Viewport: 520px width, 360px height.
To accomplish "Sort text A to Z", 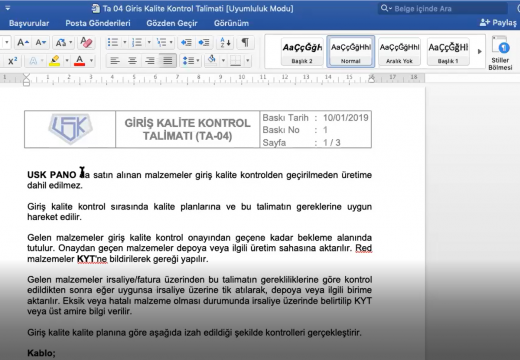I will [x=225, y=42].
